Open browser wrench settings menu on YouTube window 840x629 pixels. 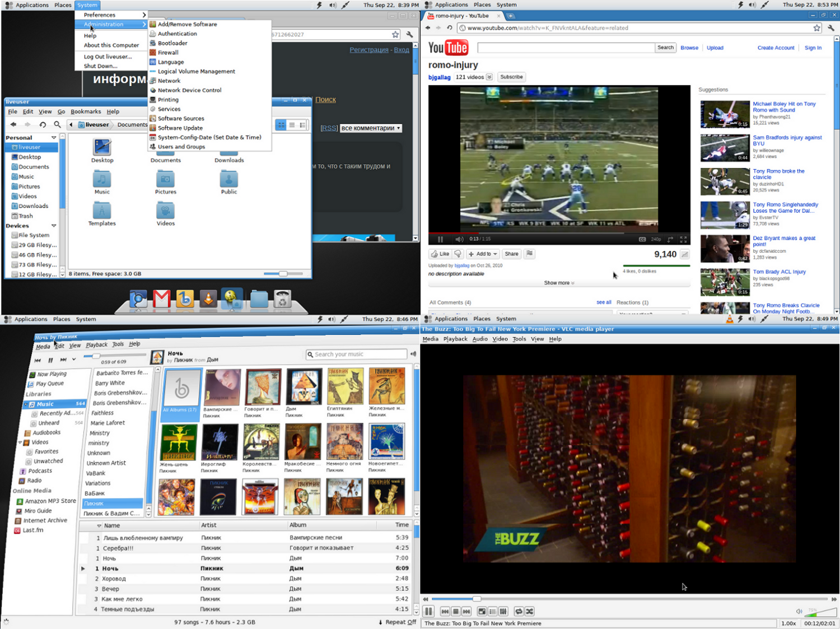coord(831,27)
